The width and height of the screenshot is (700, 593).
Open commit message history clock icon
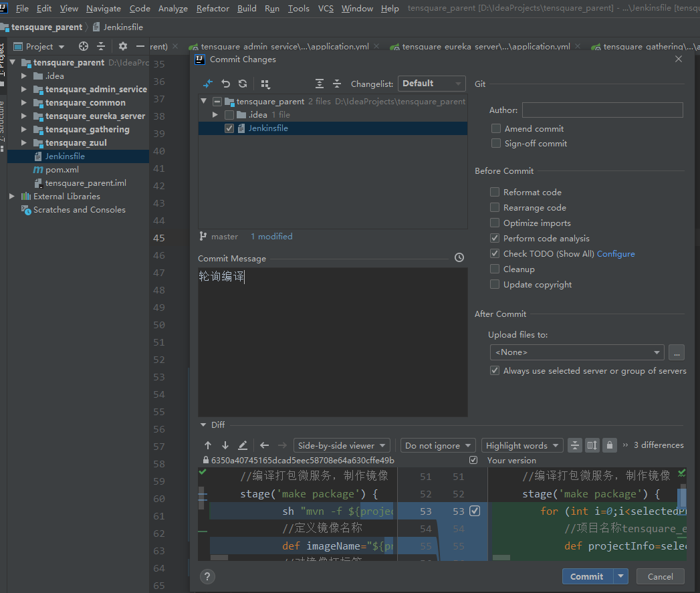point(459,257)
